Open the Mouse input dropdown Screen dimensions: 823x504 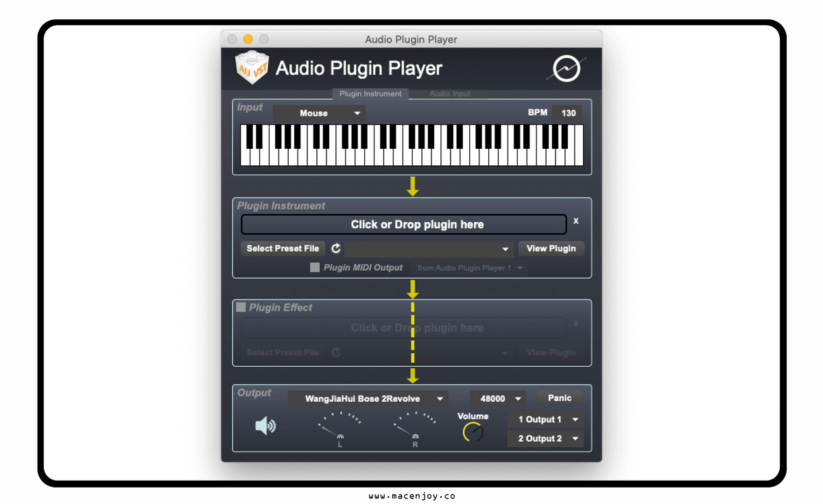(x=320, y=113)
